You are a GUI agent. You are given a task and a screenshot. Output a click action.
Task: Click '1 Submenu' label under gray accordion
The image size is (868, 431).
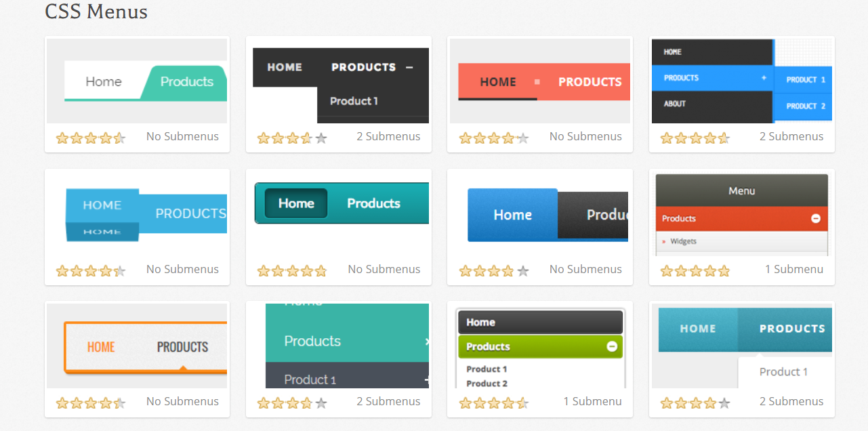[793, 269]
